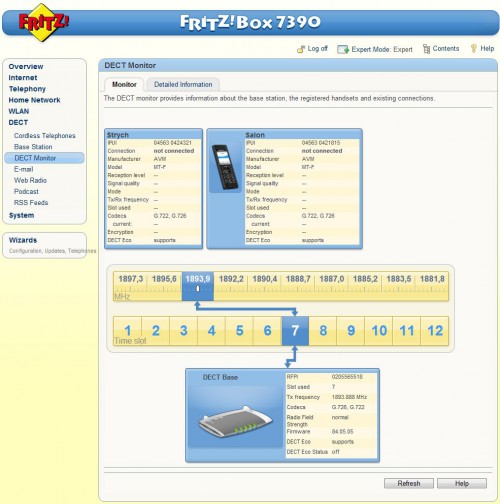Open the WLAN menu
This screenshot has height=504, width=500.
19,111
